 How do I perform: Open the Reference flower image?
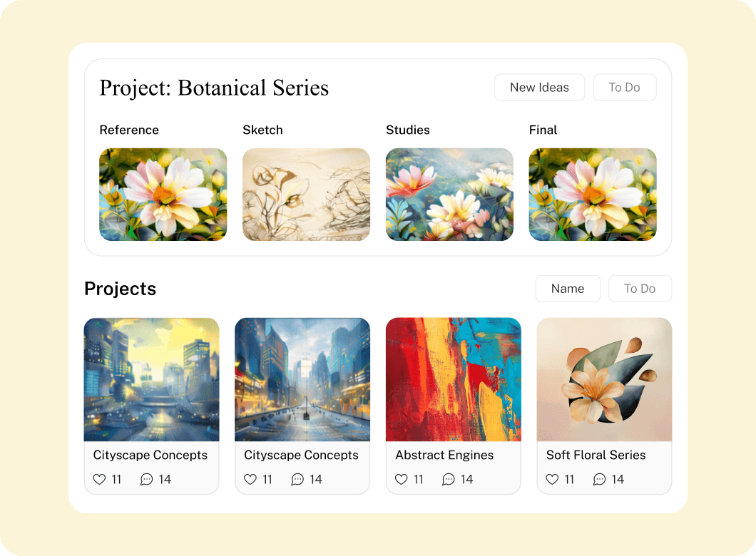pos(163,195)
